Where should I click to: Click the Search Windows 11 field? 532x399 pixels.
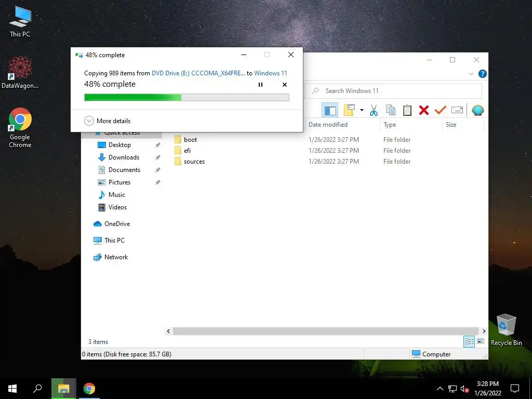[x=393, y=90]
